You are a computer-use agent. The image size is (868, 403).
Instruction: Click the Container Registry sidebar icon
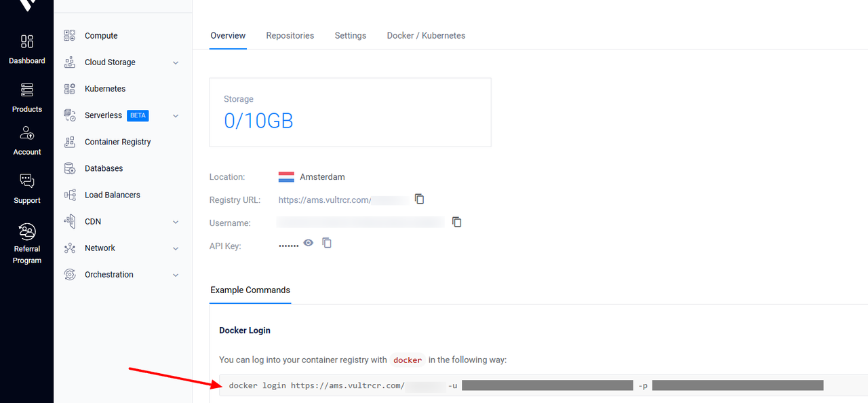click(70, 142)
